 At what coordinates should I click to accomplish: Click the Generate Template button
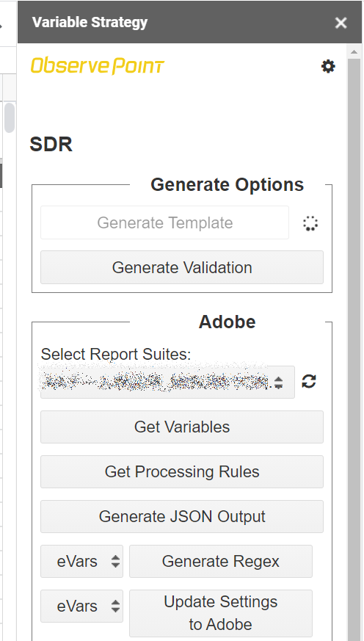(x=164, y=222)
